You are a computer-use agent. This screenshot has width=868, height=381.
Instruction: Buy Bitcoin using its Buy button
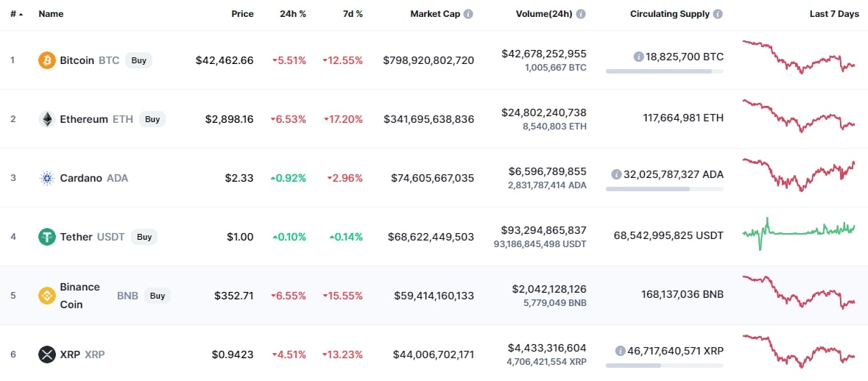138,60
